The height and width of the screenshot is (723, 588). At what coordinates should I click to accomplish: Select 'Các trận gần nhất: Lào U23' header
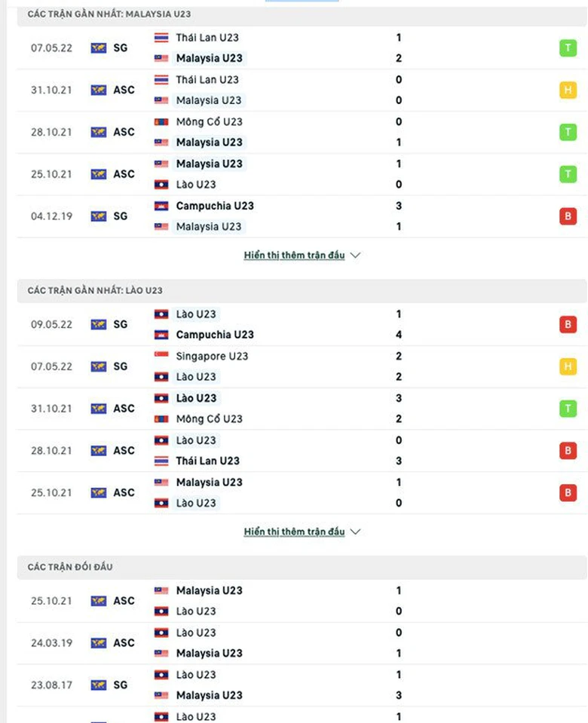95,290
